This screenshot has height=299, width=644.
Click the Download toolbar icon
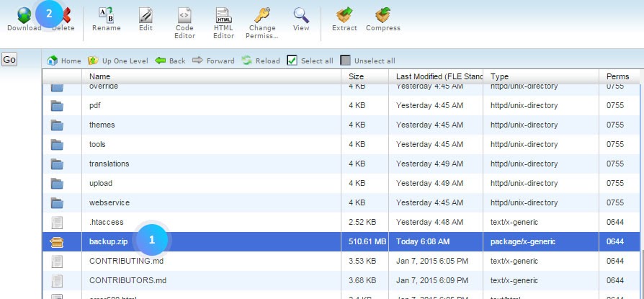click(24, 15)
